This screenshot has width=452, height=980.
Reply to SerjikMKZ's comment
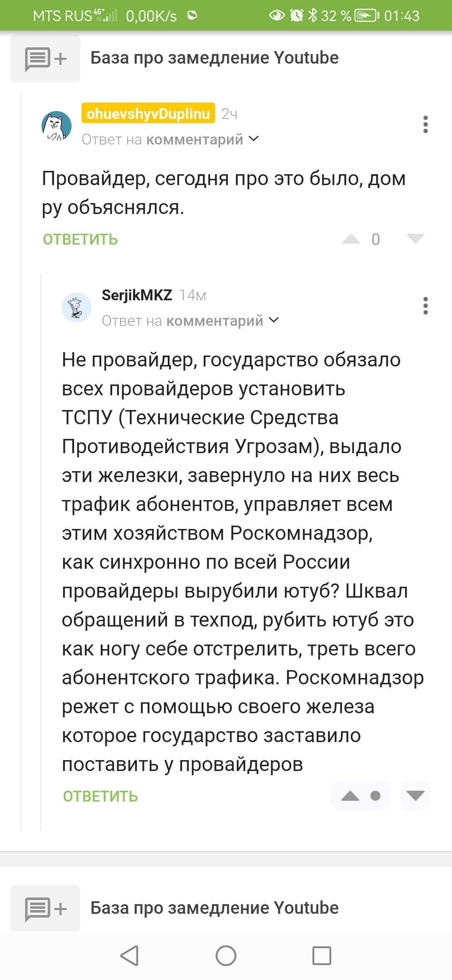click(x=100, y=796)
